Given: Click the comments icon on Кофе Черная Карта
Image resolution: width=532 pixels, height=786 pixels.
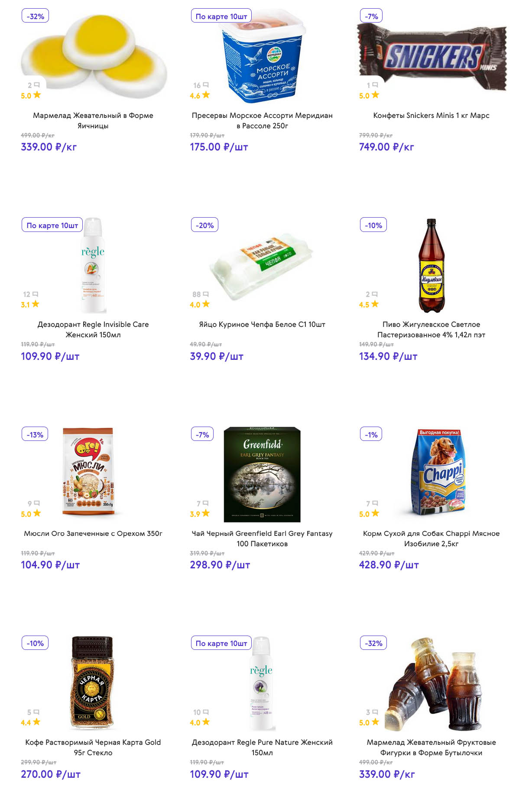Looking at the screenshot, I should [36, 712].
